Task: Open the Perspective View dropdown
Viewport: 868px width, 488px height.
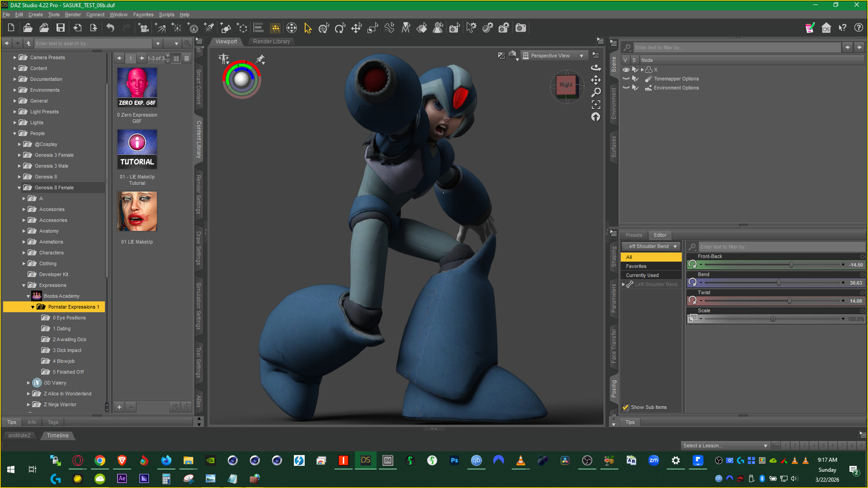Action: (553, 56)
